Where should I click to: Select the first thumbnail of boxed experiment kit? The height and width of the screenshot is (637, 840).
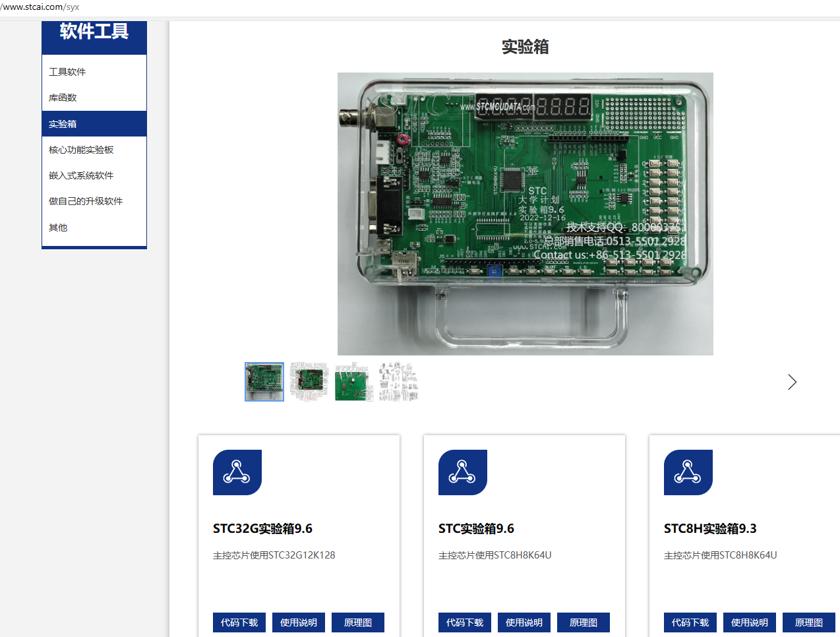264,382
